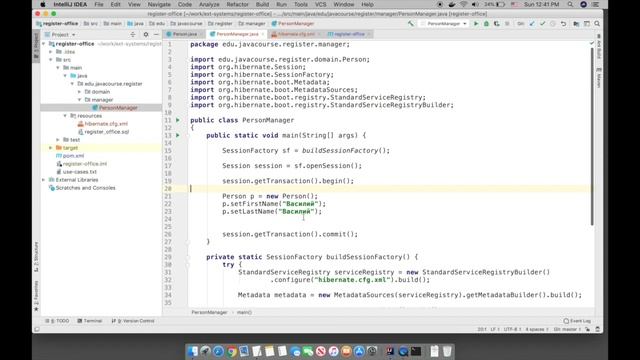Expand the External Libraries node arrow
Screen dimensions: 640x360
(44, 180)
